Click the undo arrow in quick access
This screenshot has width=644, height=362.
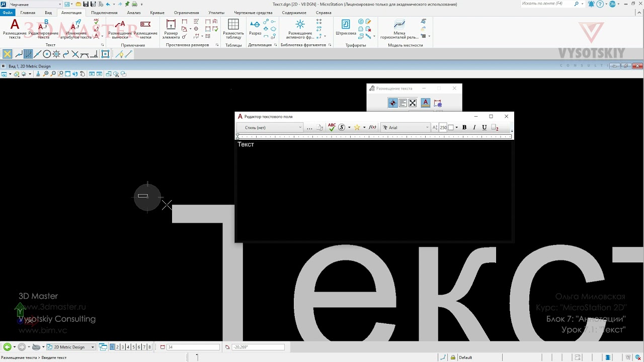pos(108,4)
